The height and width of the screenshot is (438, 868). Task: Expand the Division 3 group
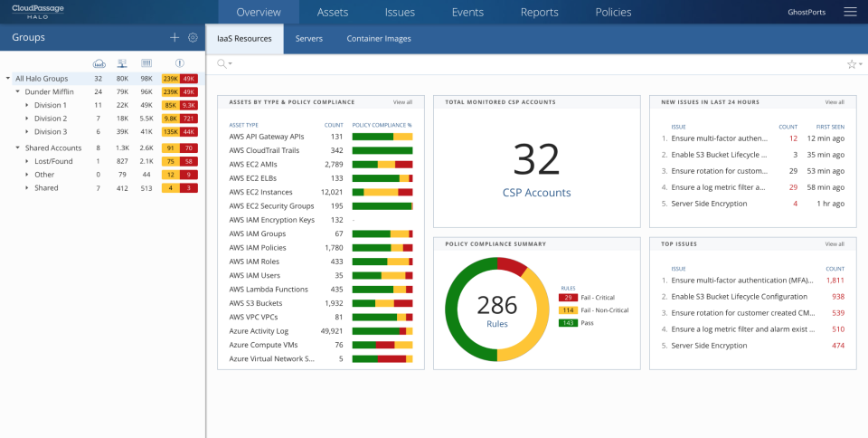point(27,132)
